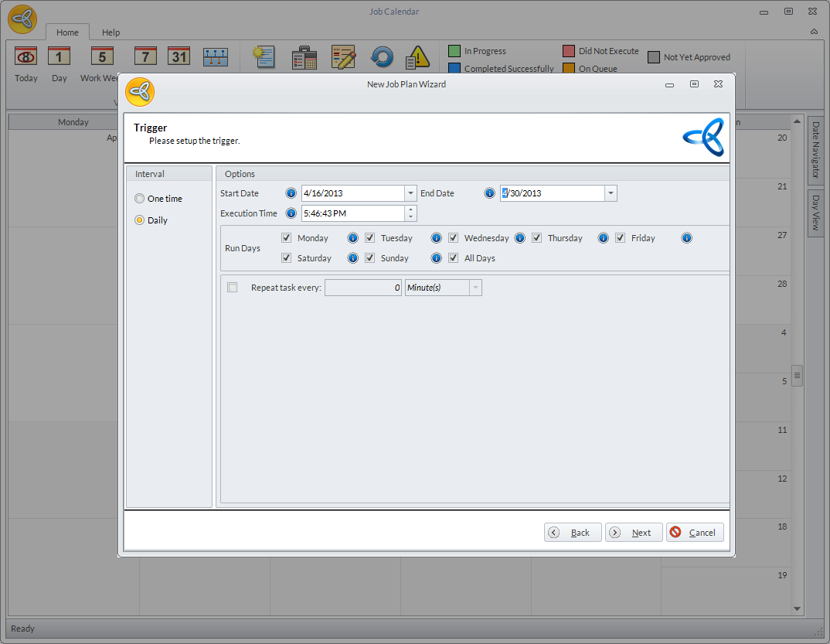Click the info icon next to Execution Time
The image size is (830, 644).
291,213
